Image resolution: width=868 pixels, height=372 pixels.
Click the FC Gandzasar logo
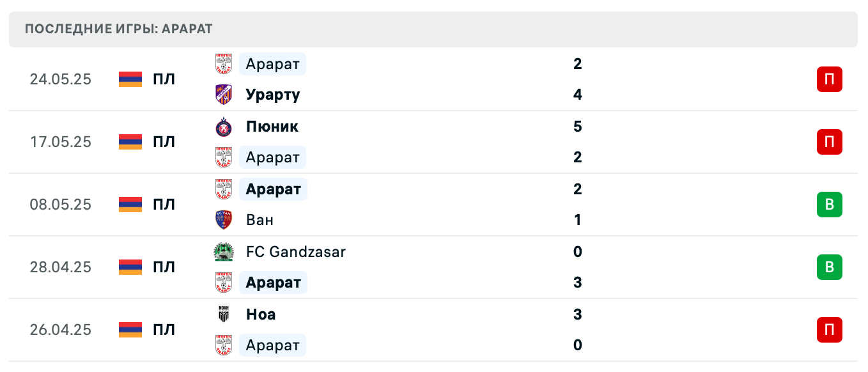[224, 252]
